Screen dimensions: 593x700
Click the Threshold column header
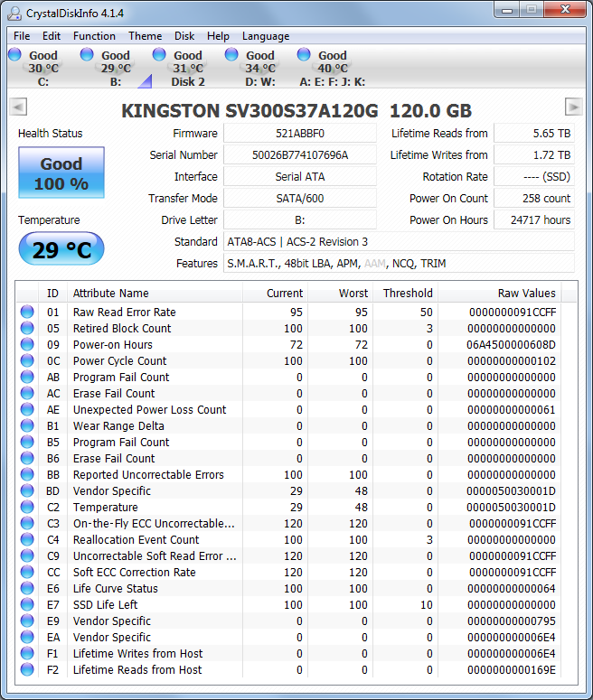[405, 294]
